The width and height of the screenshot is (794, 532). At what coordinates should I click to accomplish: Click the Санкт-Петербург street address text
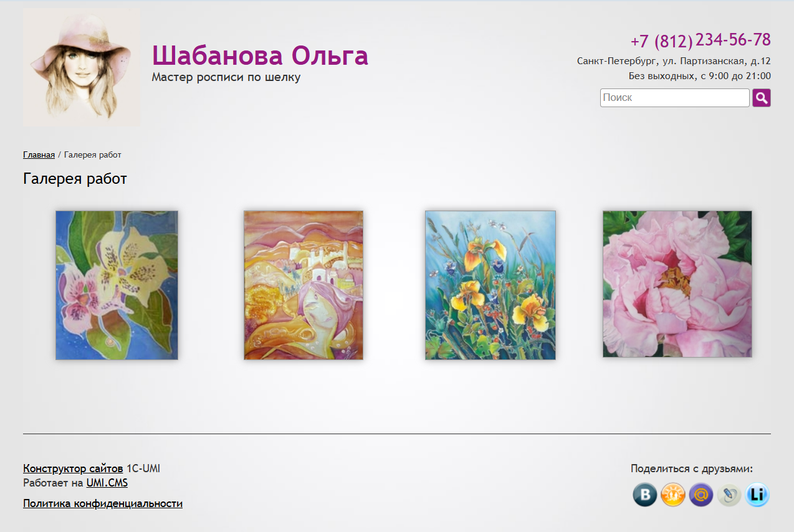(674, 61)
